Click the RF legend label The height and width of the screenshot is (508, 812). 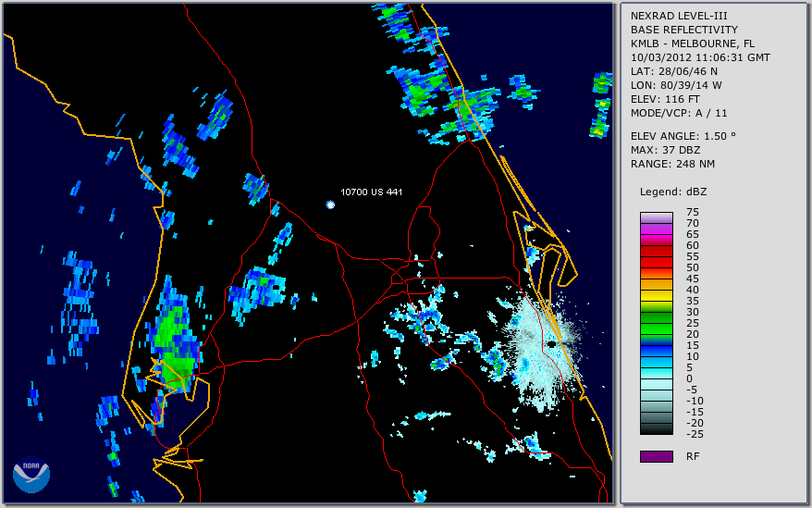pos(693,456)
